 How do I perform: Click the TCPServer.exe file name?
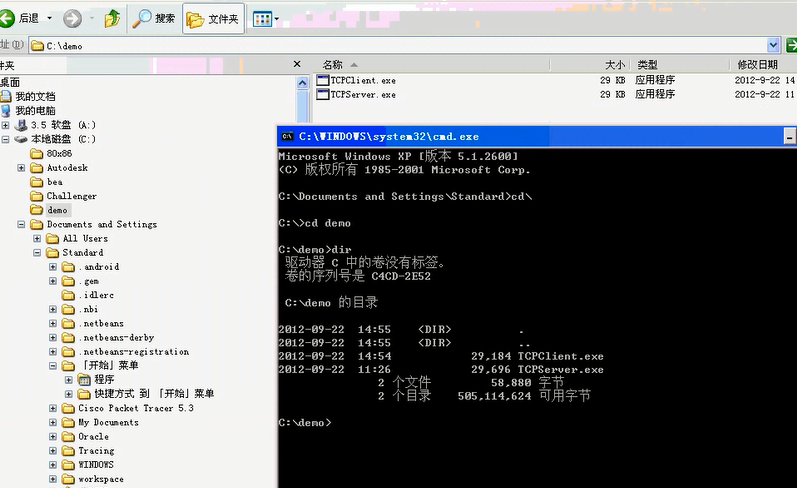coord(363,95)
